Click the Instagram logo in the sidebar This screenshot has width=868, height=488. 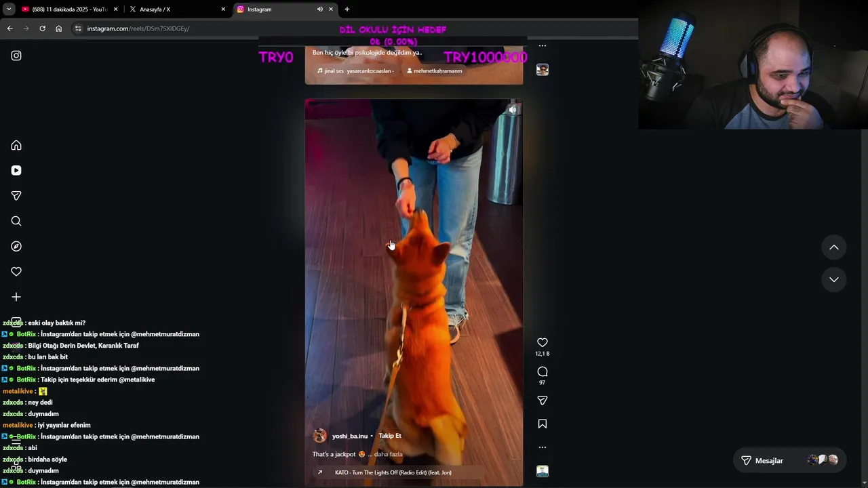(16, 56)
